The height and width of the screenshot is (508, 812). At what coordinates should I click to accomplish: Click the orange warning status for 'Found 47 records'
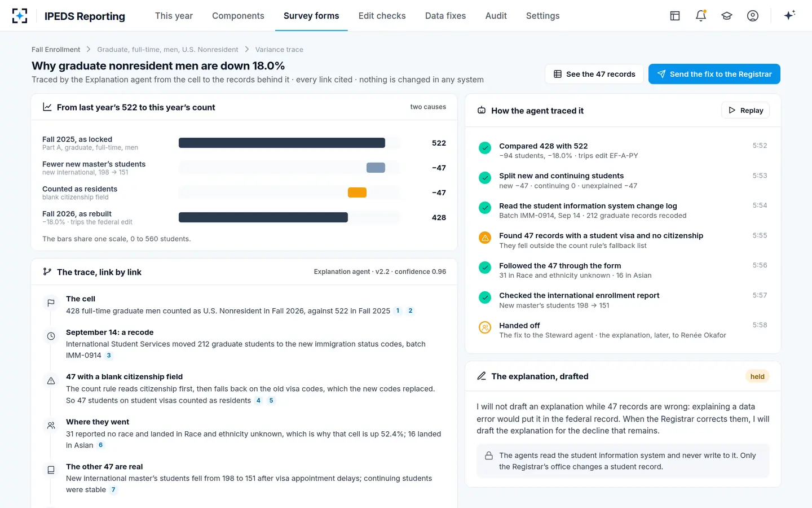(485, 238)
